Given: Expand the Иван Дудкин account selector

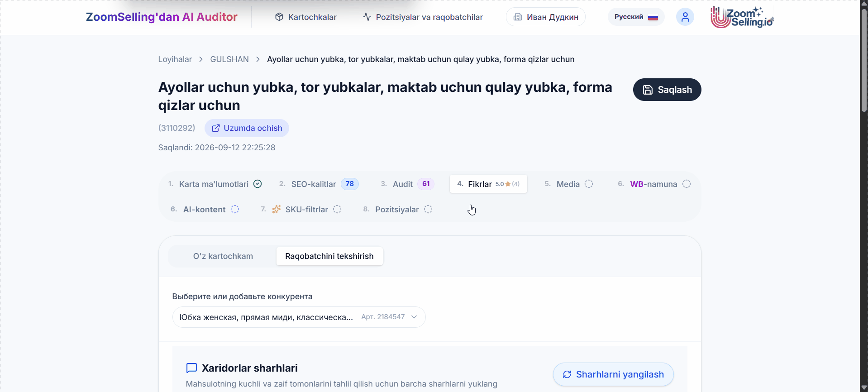Looking at the screenshot, I should [x=545, y=17].
